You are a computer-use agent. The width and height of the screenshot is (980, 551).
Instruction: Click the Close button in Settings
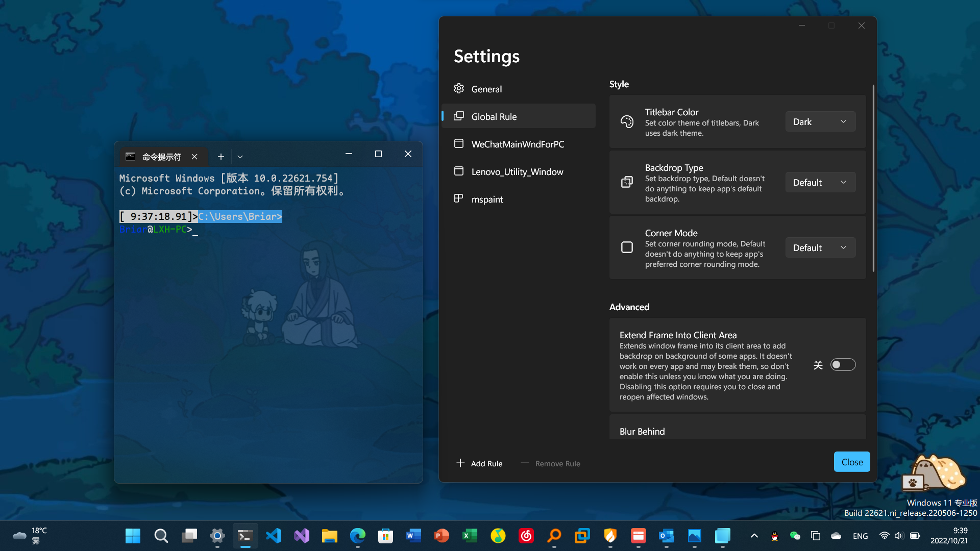[851, 461]
